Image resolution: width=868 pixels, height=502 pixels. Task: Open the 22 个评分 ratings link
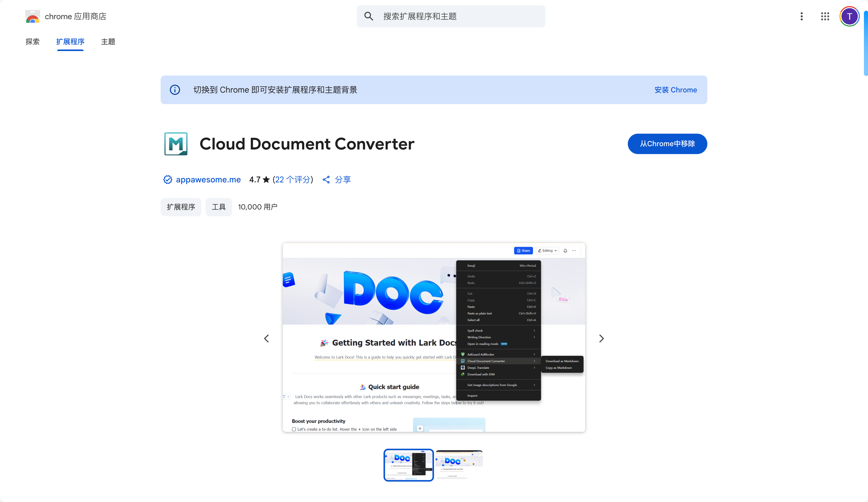pyautogui.click(x=292, y=180)
